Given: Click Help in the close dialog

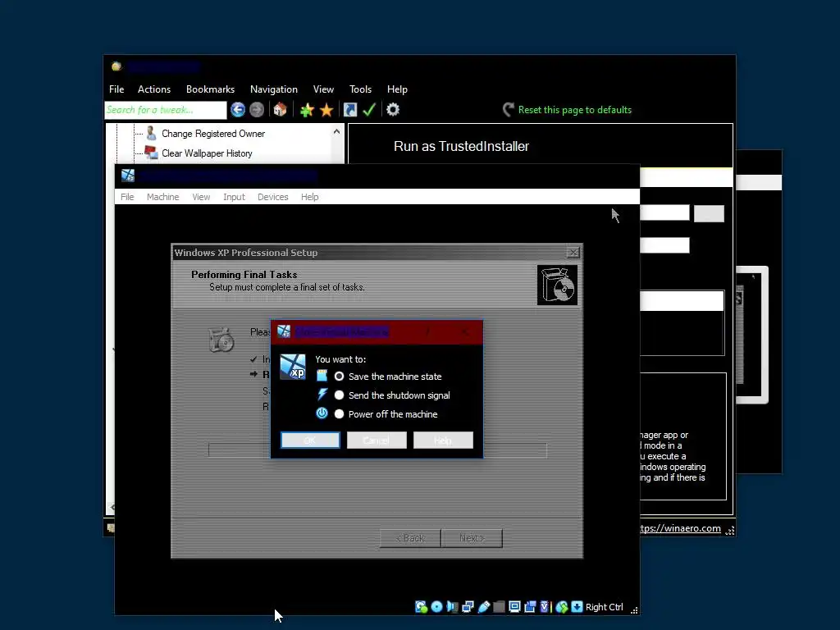Looking at the screenshot, I should click(443, 440).
